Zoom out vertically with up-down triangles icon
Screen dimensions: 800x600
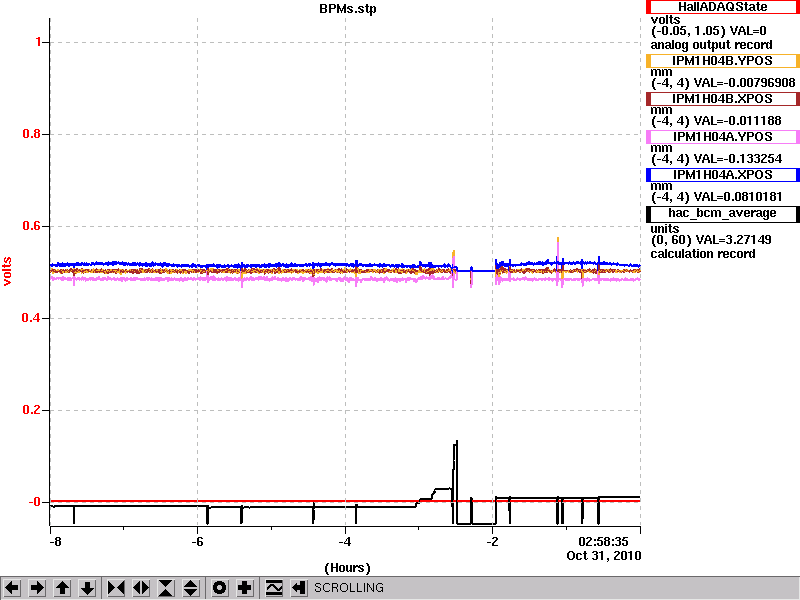coord(191,588)
